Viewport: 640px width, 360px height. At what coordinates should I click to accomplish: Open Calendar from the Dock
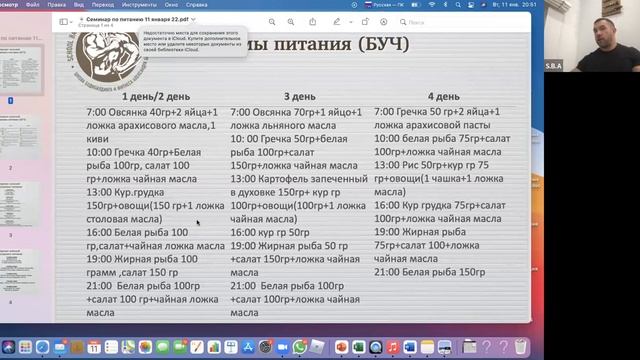94,347
